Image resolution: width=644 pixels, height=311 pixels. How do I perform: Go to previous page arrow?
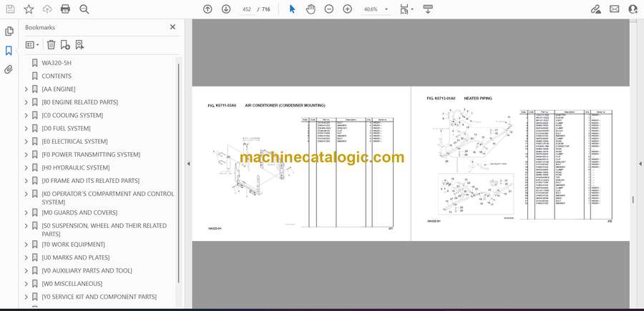tap(208, 9)
